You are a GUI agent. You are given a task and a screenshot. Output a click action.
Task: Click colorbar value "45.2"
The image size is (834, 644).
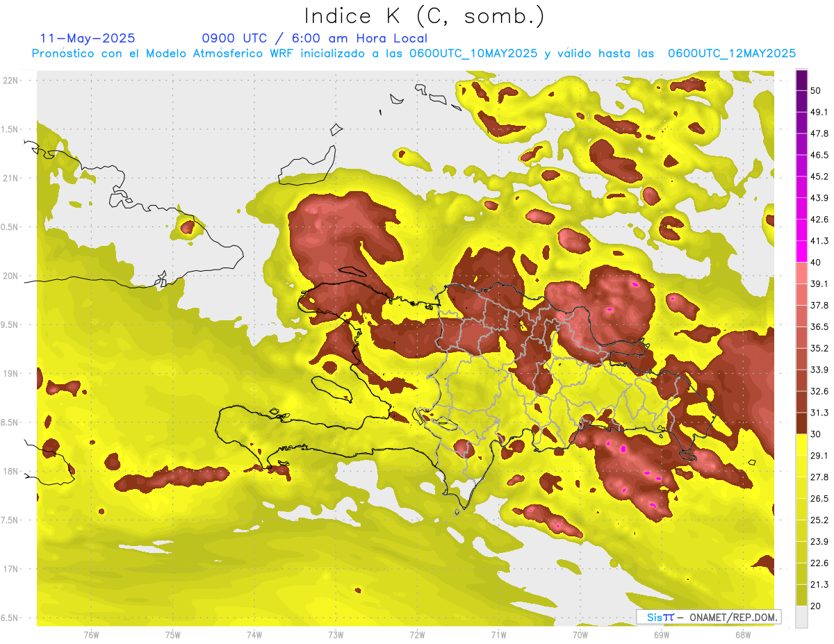pos(820,176)
